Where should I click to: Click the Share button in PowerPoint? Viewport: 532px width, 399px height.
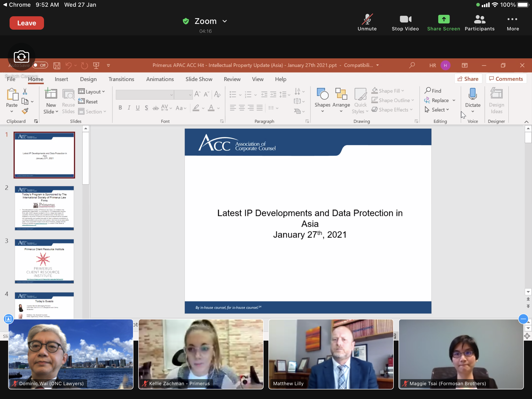(468, 79)
